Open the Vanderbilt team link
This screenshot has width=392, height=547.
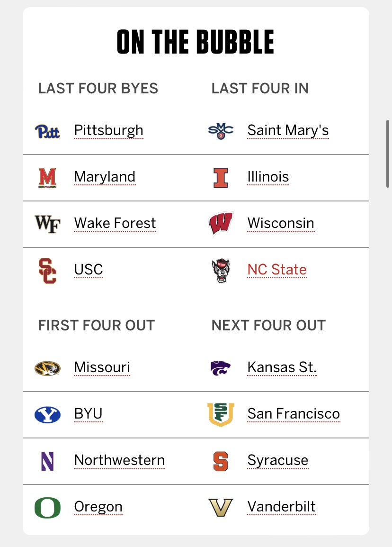281,507
